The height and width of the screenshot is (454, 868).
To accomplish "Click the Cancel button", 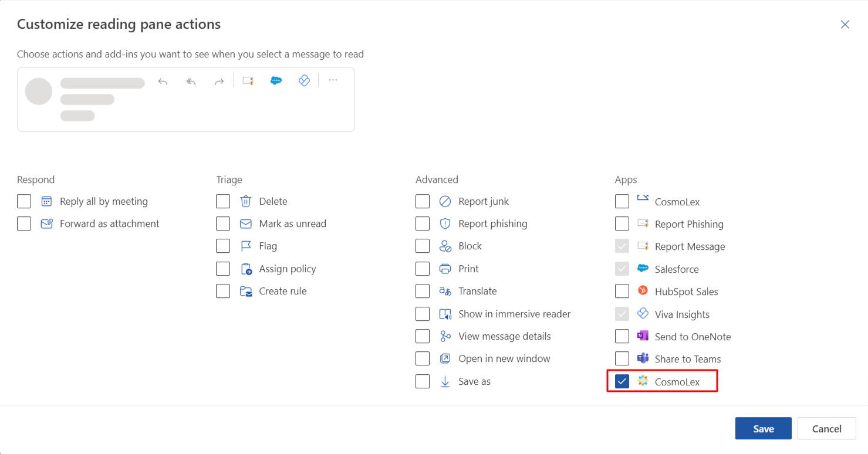I will tap(826, 429).
